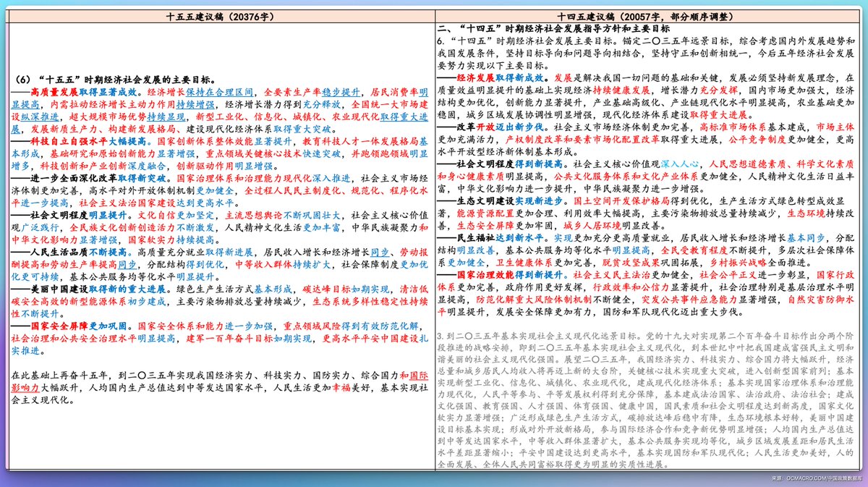Click the red words "并跑领跑领域"
Viewport: 868px width, 487px height.
(380, 153)
